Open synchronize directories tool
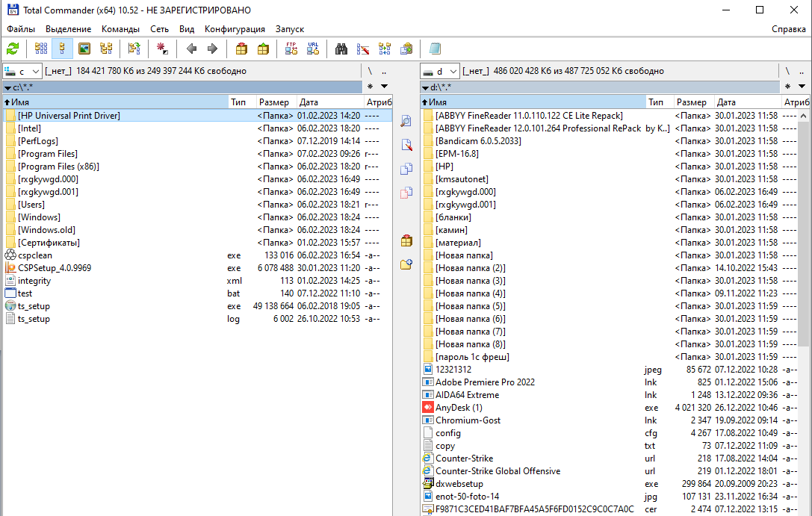This screenshot has height=516, width=812. pyautogui.click(x=385, y=49)
